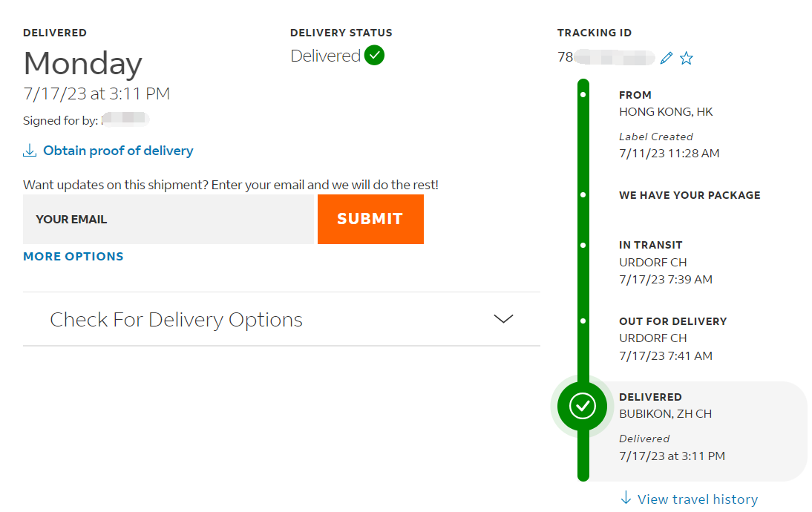The image size is (812, 512).
Task: Select the In Transit timeline dot
Action: click(583, 246)
